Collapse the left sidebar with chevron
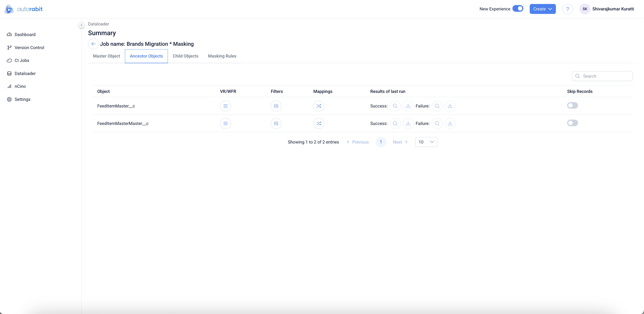This screenshot has width=644, height=314. (x=81, y=25)
